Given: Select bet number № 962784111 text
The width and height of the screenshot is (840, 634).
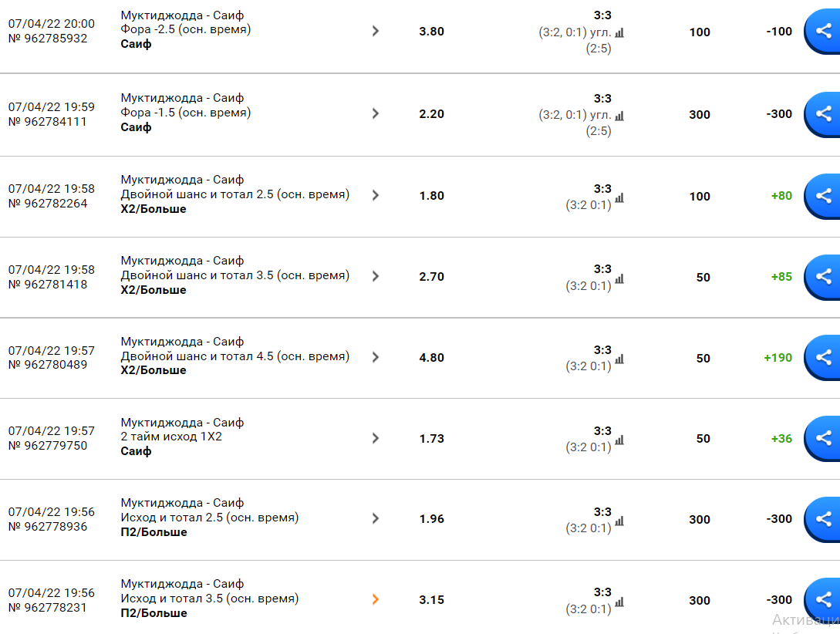Looking at the screenshot, I should click(x=47, y=122).
